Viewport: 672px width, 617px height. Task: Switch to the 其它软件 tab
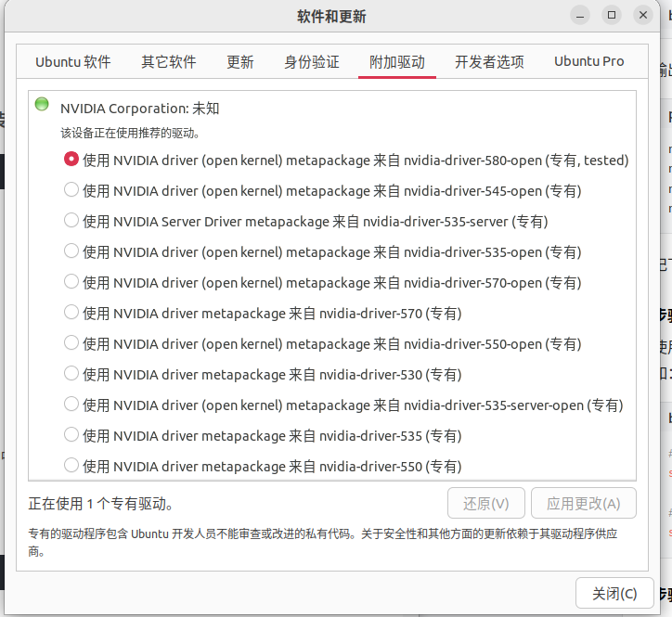[169, 61]
